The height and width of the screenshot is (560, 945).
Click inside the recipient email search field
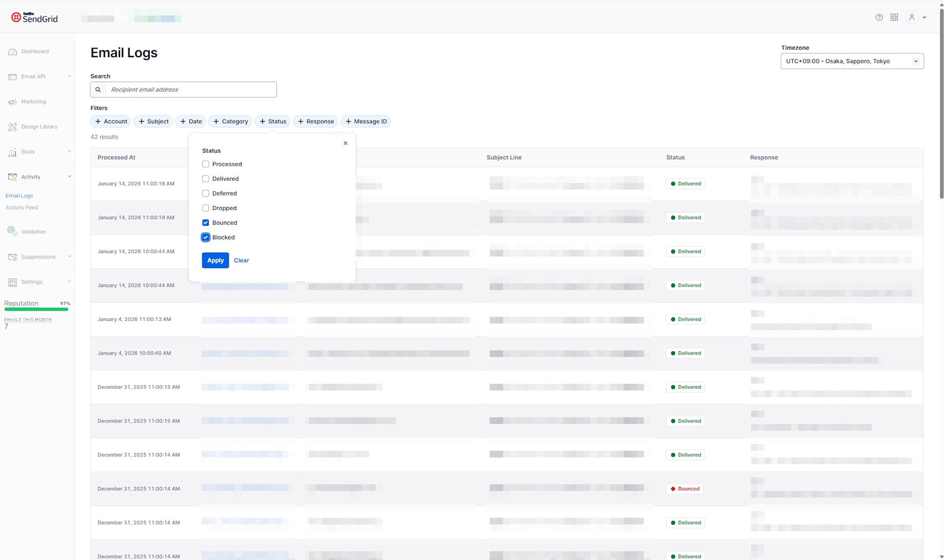tap(189, 89)
